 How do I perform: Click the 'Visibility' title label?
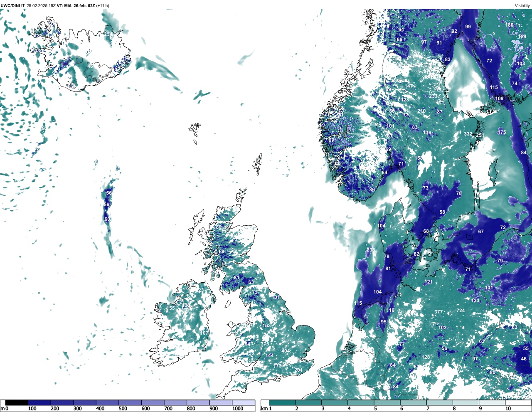(x=522, y=5)
